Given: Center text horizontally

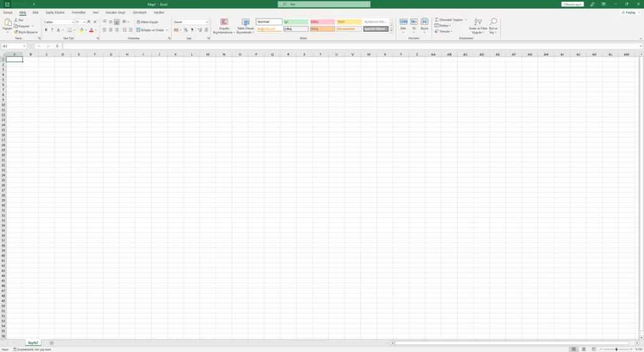Looking at the screenshot, I should tap(111, 30).
